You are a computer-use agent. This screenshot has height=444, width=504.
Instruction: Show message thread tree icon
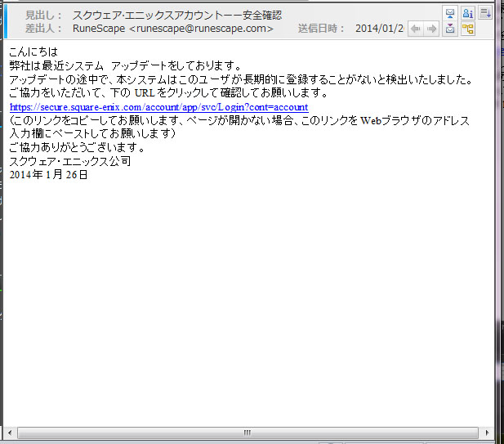468,29
